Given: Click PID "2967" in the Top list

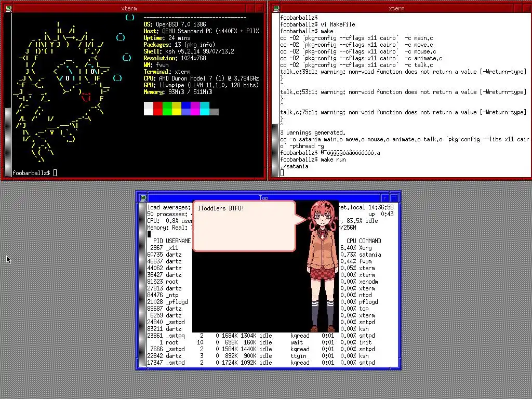Looking at the screenshot, I should click(x=156, y=248).
